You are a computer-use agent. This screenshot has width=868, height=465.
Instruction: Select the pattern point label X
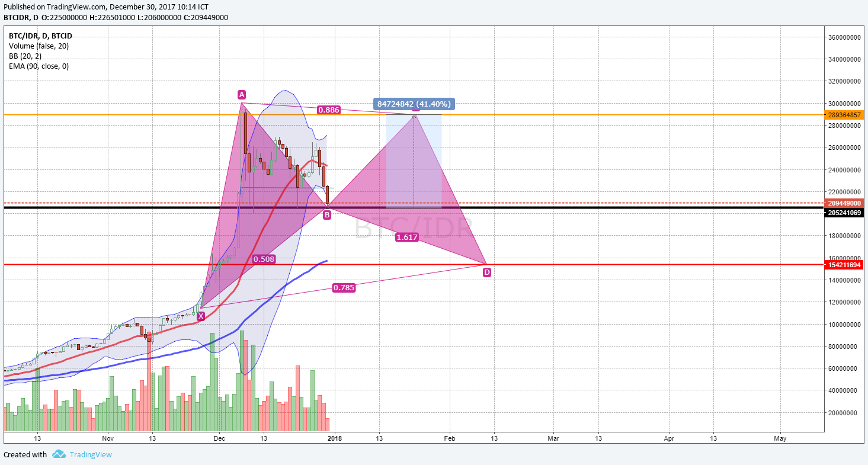click(201, 316)
